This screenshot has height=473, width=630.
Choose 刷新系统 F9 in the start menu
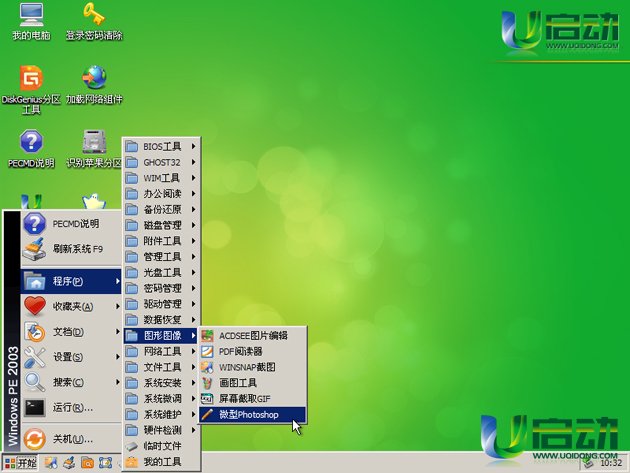point(71,249)
